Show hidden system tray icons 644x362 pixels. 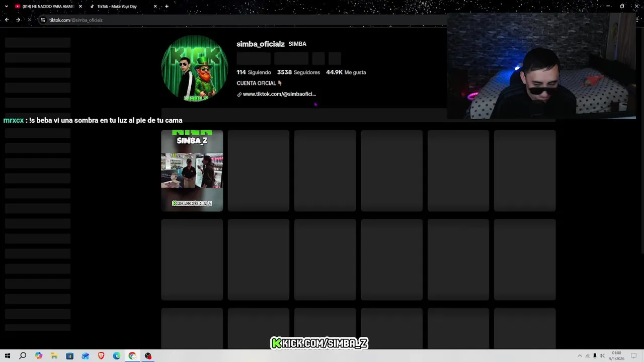click(580, 356)
